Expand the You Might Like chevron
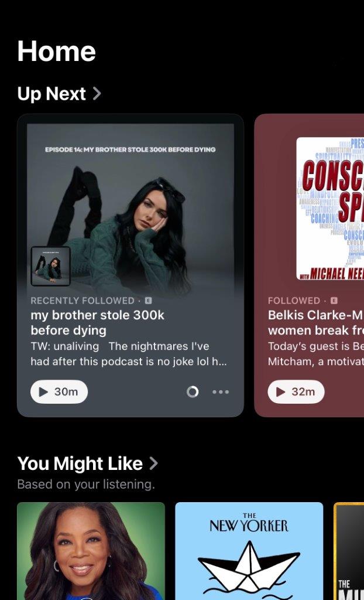The height and width of the screenshot is (600, 364). pyautogui.click(x=153, y=463)
